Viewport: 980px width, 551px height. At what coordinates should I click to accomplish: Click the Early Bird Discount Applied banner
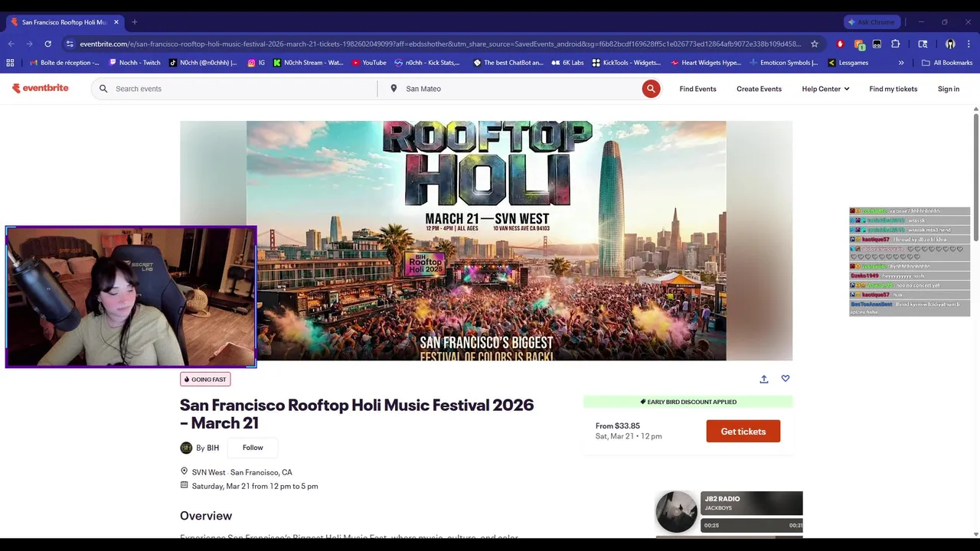point(688,402)
